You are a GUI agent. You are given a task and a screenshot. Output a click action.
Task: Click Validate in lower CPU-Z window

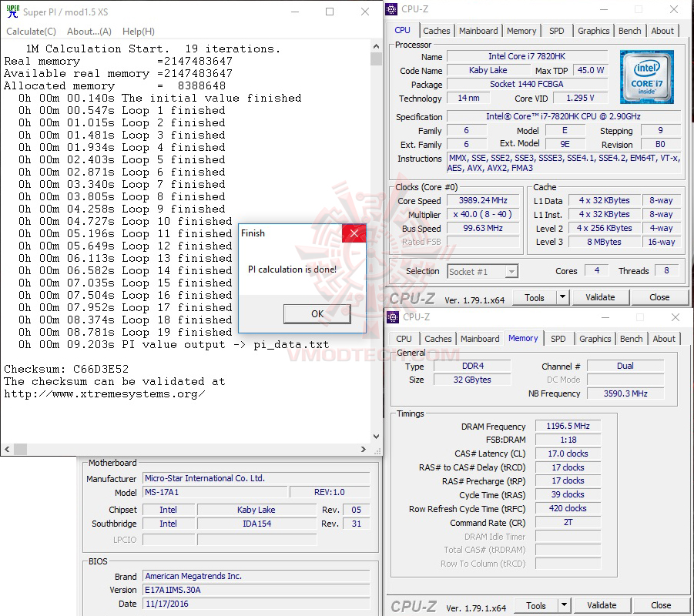click(602, 605)
